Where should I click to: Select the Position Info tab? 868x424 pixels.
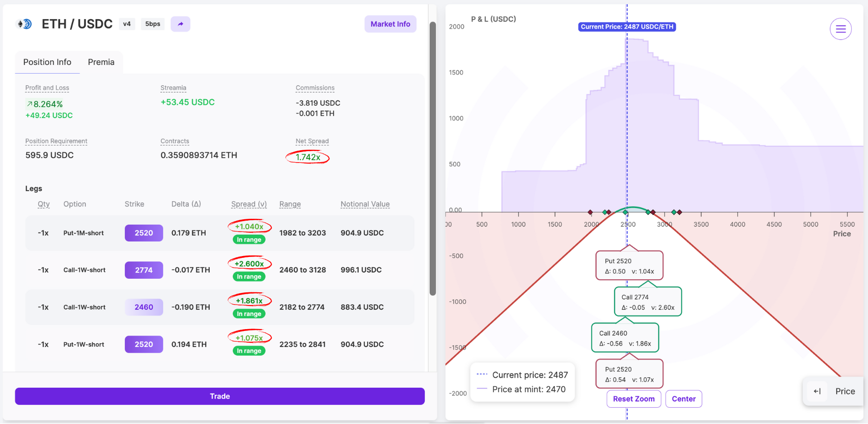(x=47, y=62)
